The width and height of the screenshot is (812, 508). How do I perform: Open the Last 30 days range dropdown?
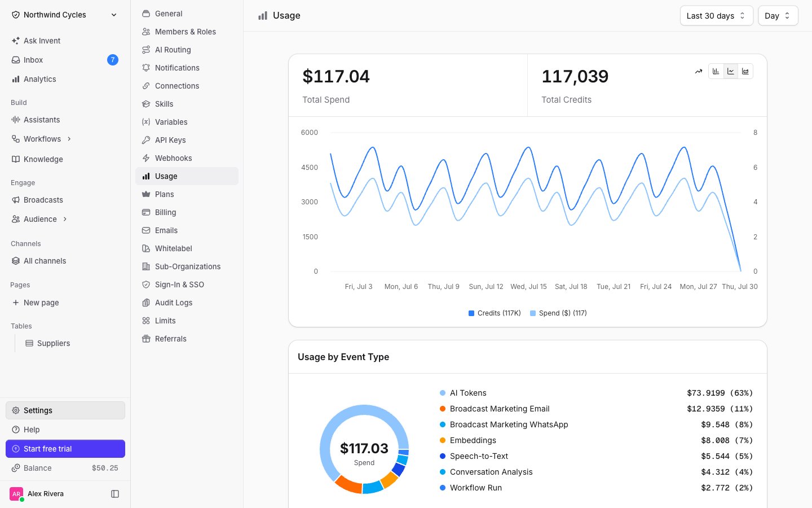point(716,16)
